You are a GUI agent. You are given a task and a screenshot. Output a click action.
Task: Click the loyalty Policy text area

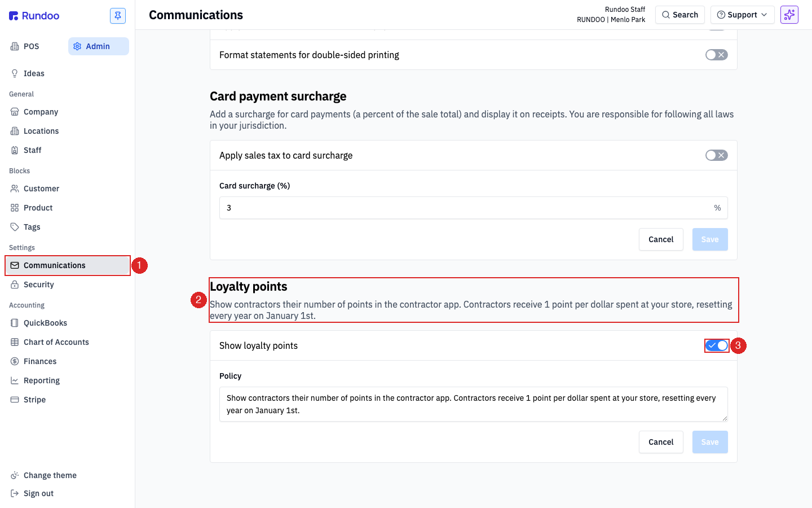(x=474, y=404)
